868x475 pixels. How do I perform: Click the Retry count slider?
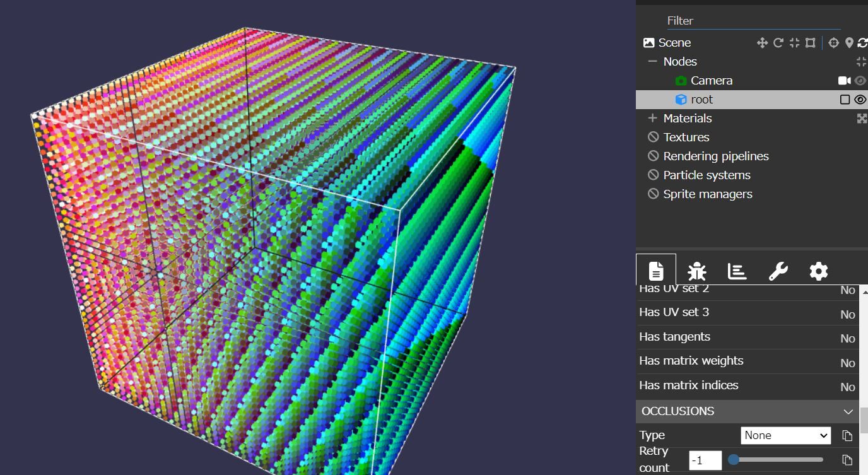pyautogui.click(x=775, y=460)
